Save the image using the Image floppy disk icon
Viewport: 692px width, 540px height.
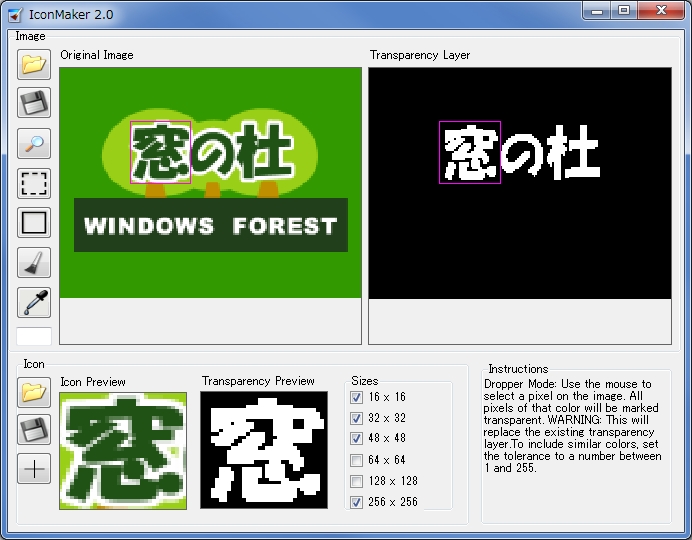(x=34, y=102)
